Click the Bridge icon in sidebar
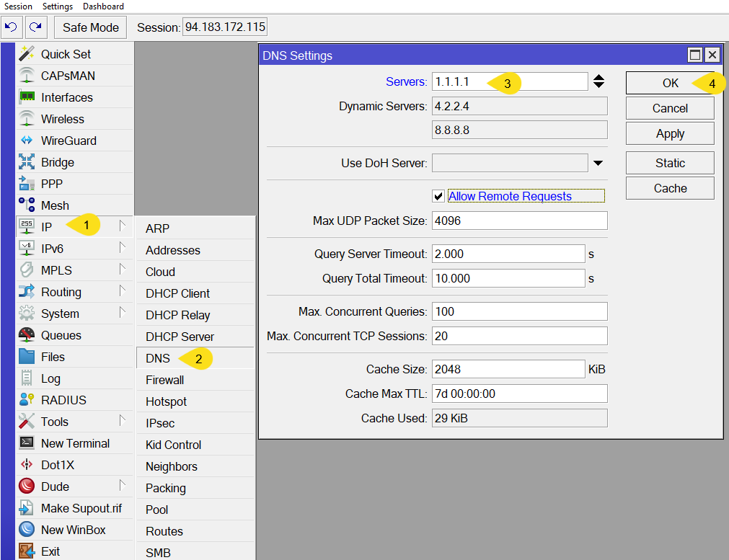Image resolution: width=729 pixels, height=560 pixels. pyautogui.click(x=27, y=162)
